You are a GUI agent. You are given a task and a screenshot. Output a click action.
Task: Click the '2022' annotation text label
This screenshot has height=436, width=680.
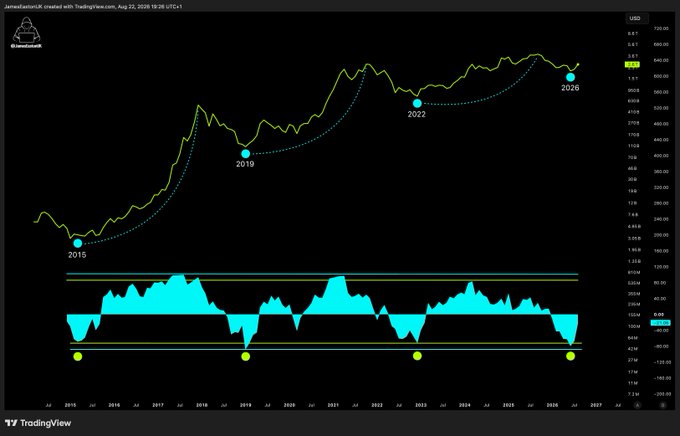[416, 114]
